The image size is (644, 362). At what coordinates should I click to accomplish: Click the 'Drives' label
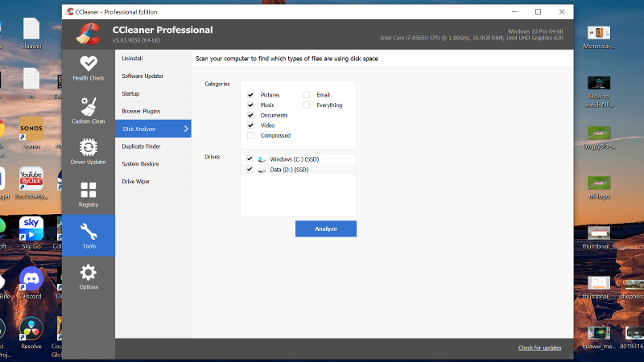click(213, 157)
